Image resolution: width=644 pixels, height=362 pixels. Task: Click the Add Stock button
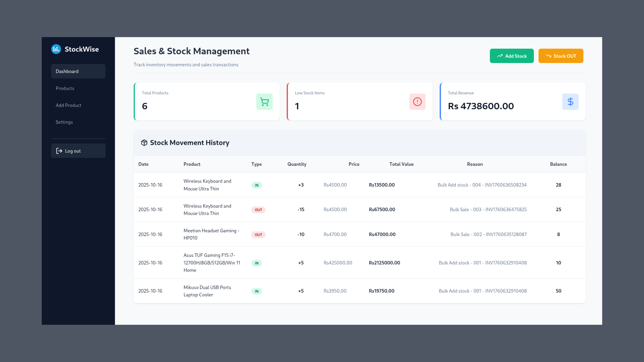(x=512, y=56)
